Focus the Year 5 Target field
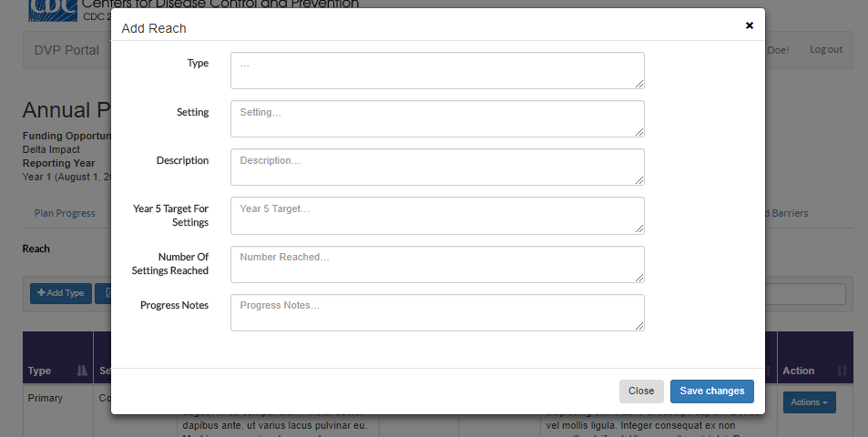The image size is (868, 437). coord(437,215)
